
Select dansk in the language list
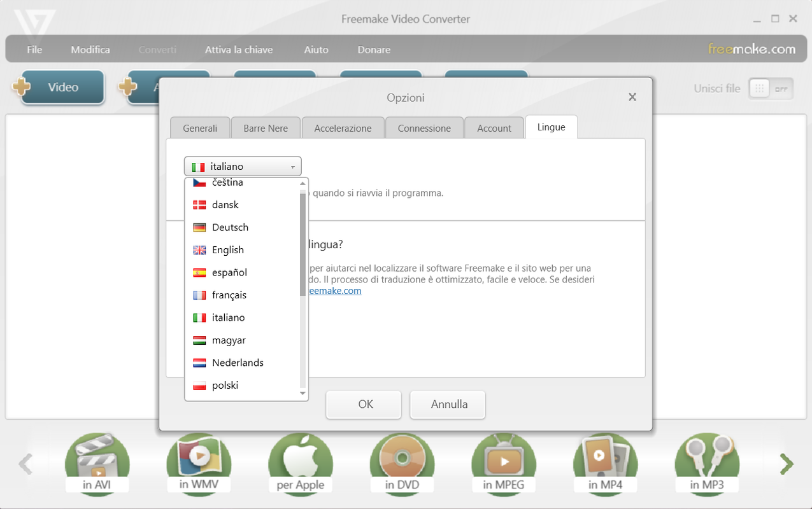(242, 205)
